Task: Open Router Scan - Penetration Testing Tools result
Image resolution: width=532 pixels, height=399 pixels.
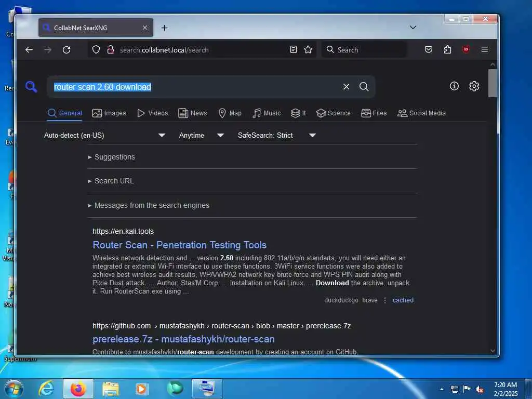Action: tap(179, 245)
